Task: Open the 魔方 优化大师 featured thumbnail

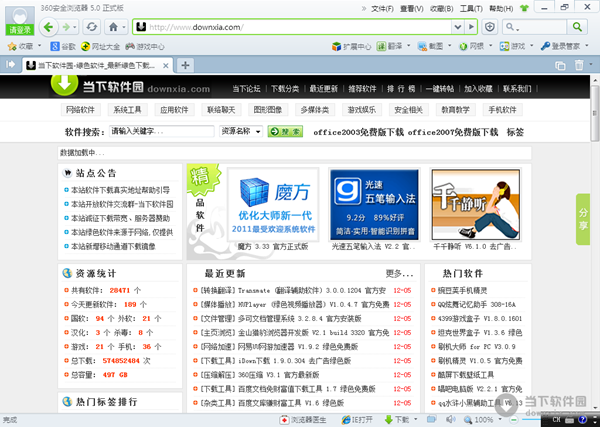Action: pos(273,204)
